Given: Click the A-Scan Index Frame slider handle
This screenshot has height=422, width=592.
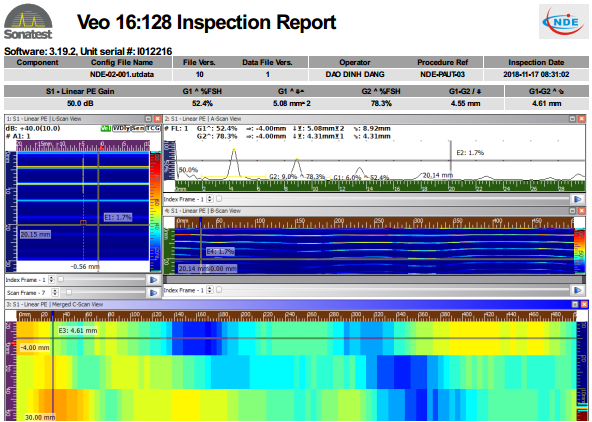Looking at the screenshot, I should tap(219, 199).
